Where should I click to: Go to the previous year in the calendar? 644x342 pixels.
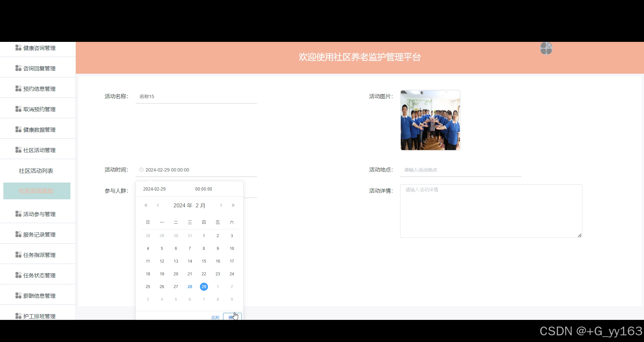[x=146, y=205]
